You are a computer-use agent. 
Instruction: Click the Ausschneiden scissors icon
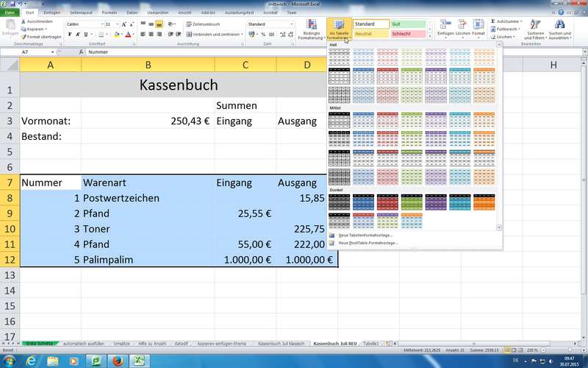tap(24, 21)
